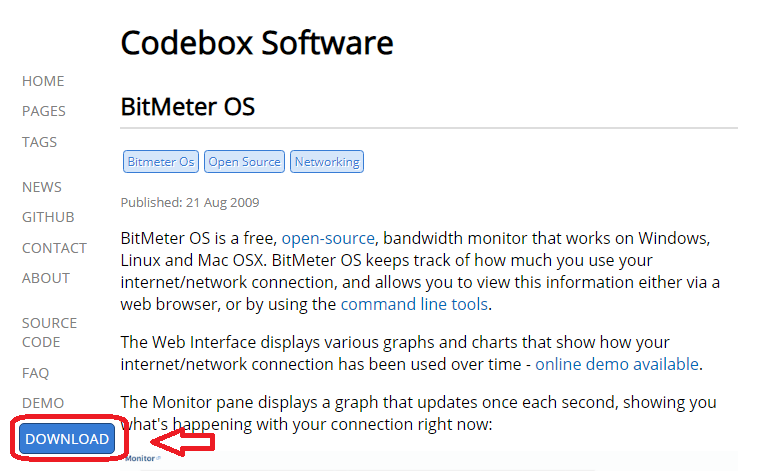Open the DEMO sidebar link
Screen dimensions: 761x471
click(43, 403)
